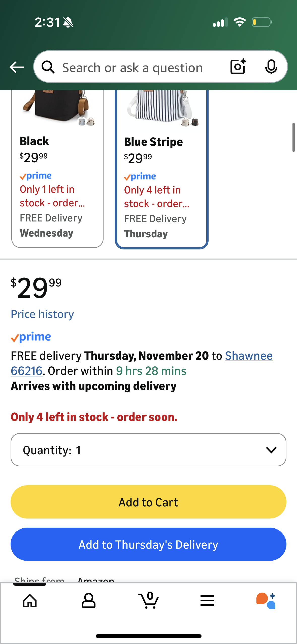Tap the page scrollbar handle
The width and height of the screenshot is (297, 644).
tap(293, 137)
